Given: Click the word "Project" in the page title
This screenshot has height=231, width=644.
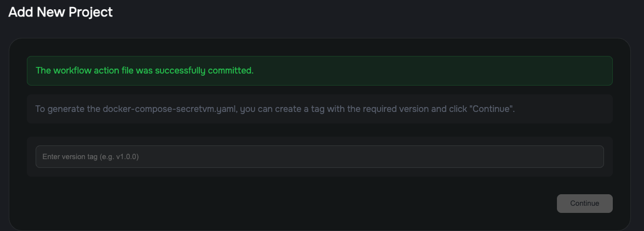Looking at the screenshot, I should point(90,12).
